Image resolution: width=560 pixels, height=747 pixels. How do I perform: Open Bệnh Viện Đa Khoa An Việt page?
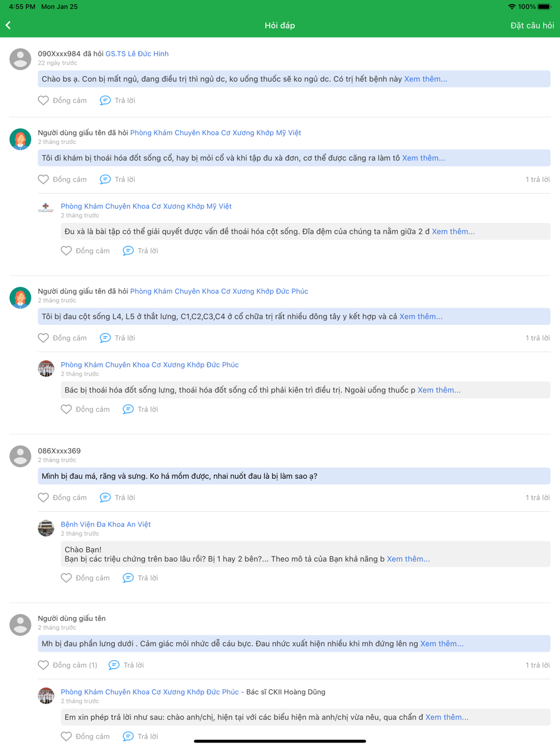click(x=105, y=524)
